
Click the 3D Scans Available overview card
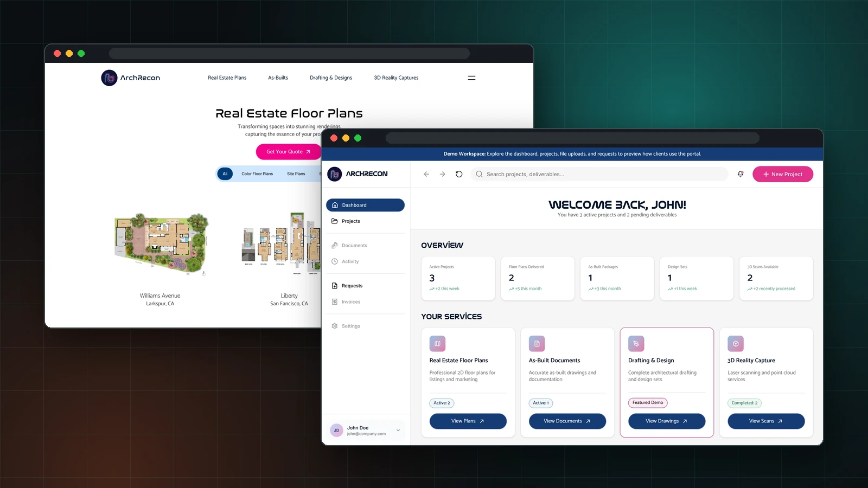tap(776, 278)
